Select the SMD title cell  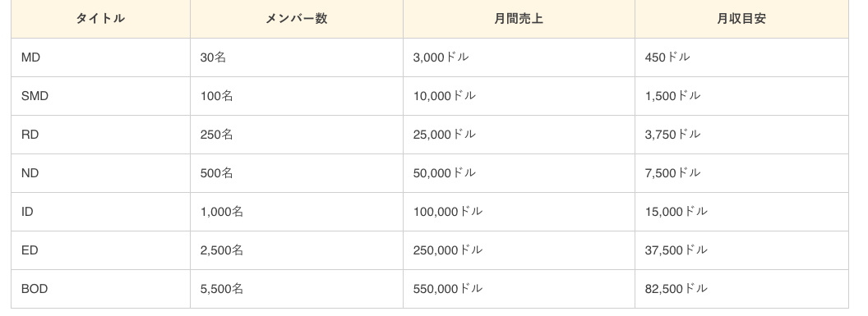(x=101, y=96)
